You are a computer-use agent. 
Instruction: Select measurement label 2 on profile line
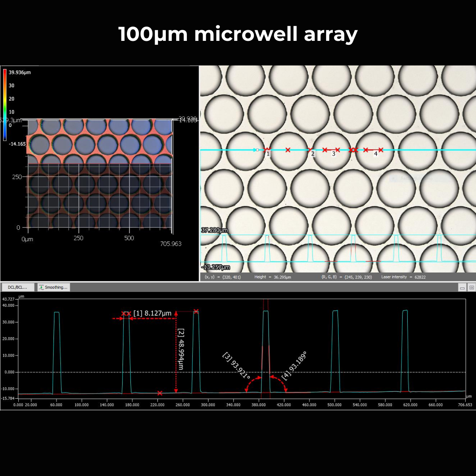coord(313,154)
